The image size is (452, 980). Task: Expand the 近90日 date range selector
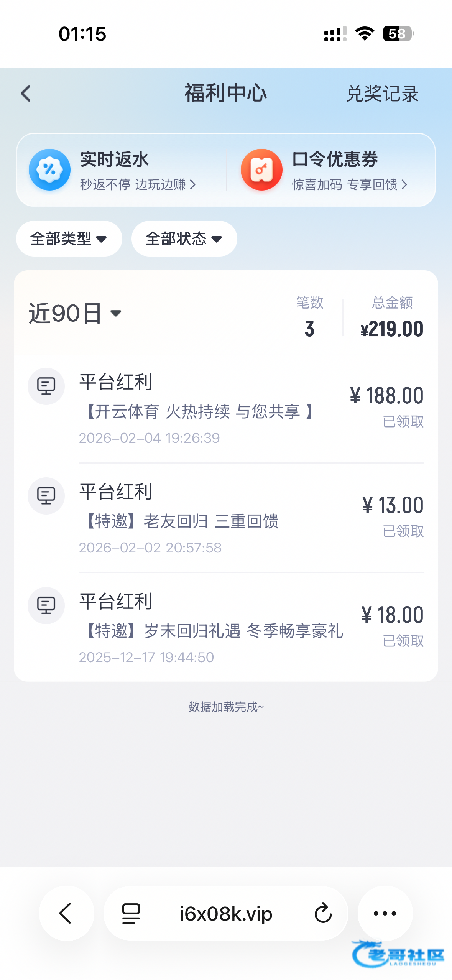pos(75,313)
